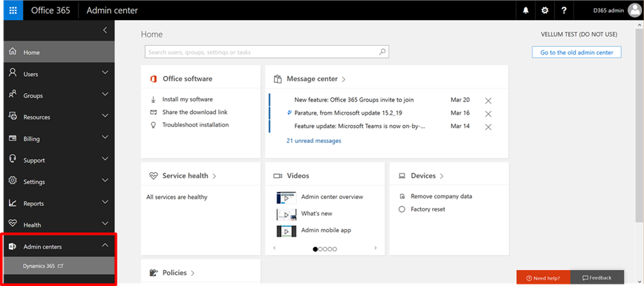Screen dimensions: 644x286
Task: Click the Share download link envelope icon
Action: (x=153, y=112)
